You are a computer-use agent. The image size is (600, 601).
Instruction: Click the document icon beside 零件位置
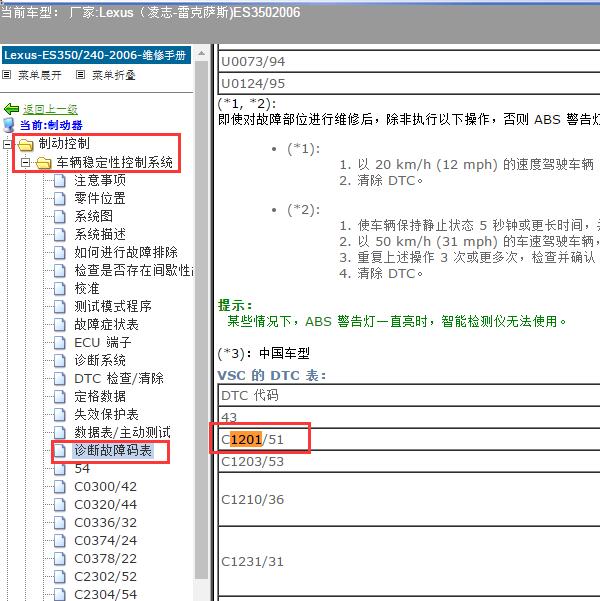[59, 198]
